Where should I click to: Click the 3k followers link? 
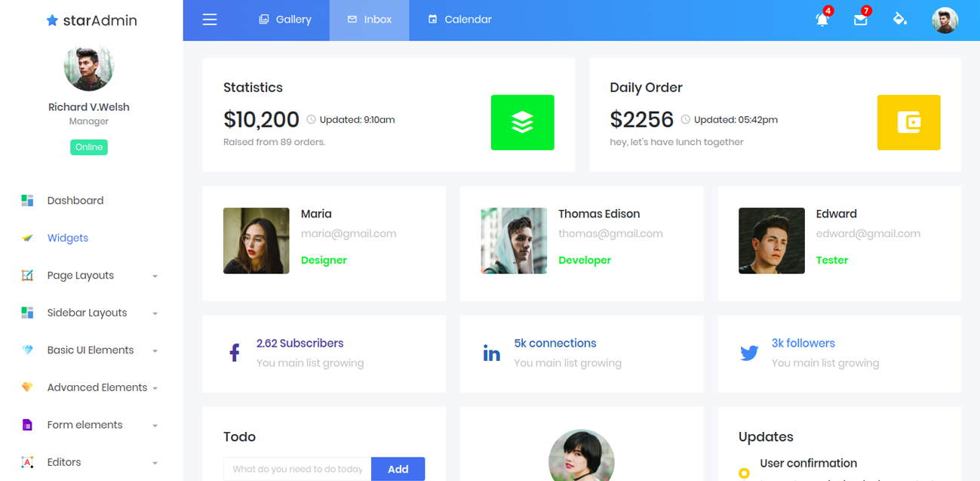803,343
